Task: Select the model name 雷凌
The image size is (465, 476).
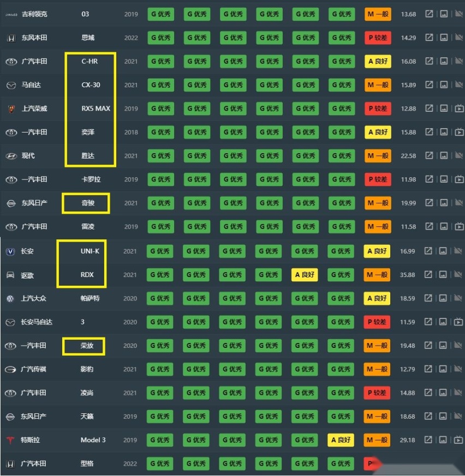Action: pyautogui.click(x=88, y=226)
